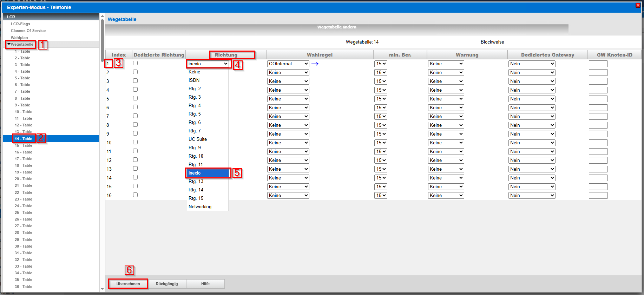
Task: Tick Dedizierte Richtung checkbox in row 2
Action: pyautogui.click(x=135, y=72)
